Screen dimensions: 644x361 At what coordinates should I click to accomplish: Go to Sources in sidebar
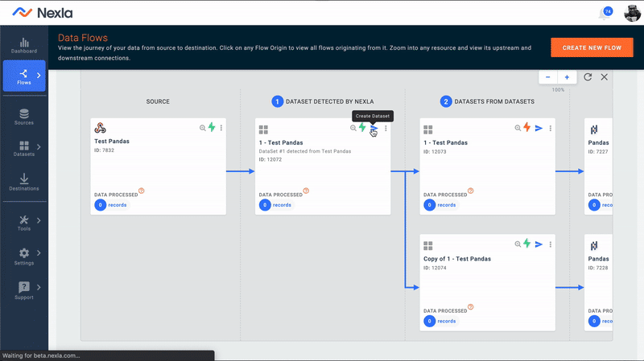(24, 117)
